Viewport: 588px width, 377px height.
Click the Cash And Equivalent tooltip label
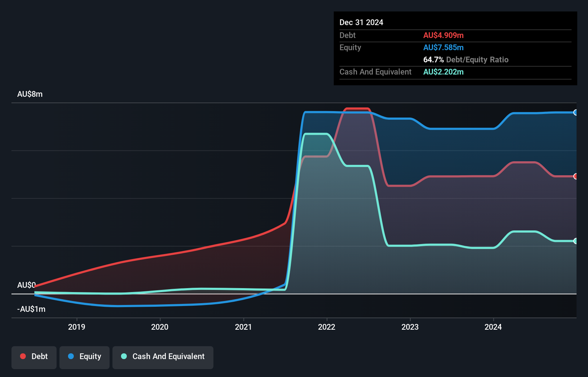pyautogui.click(x=375, y=72)
